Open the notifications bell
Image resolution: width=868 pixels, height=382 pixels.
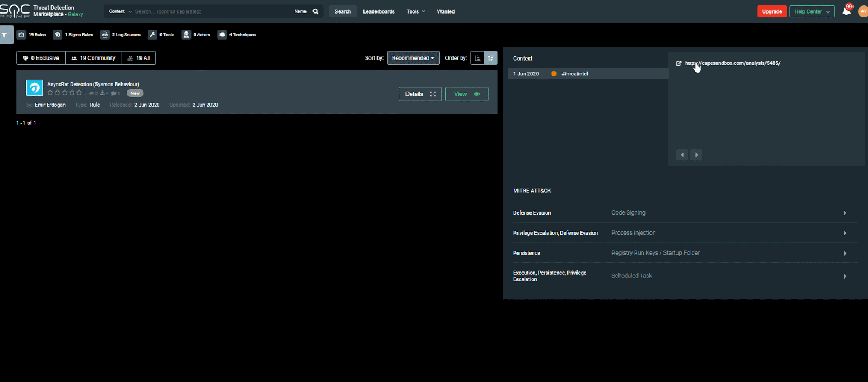pos(846,11)
